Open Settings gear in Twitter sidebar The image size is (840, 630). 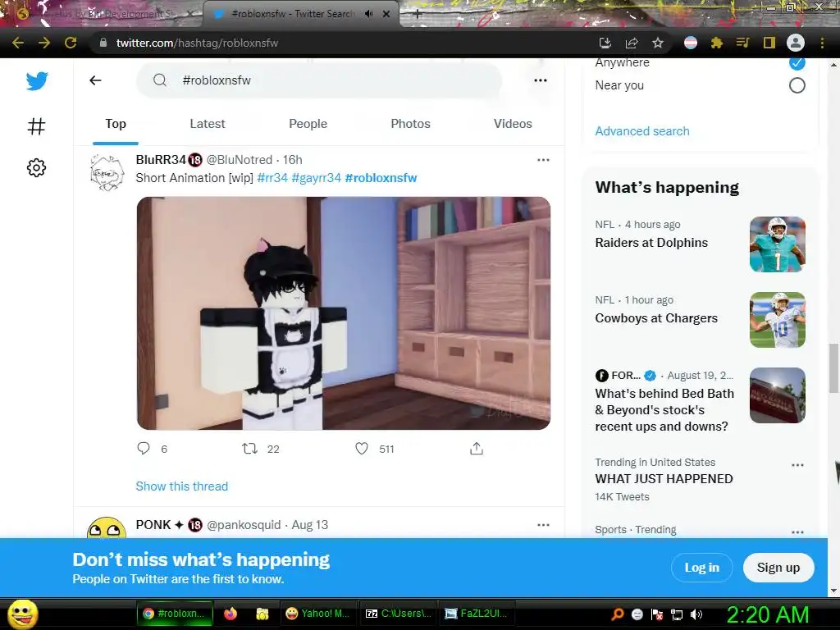[x=36, y=167]
